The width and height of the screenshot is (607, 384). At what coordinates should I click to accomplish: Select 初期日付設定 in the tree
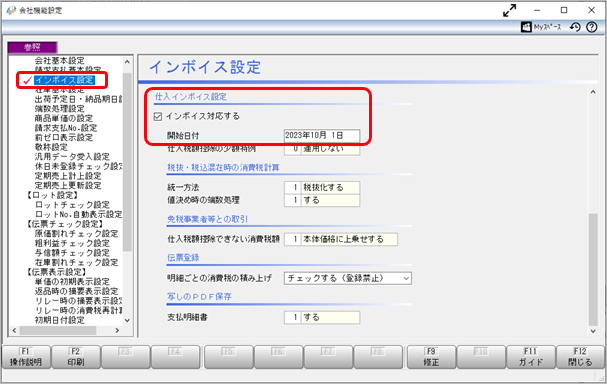(59, 320)
